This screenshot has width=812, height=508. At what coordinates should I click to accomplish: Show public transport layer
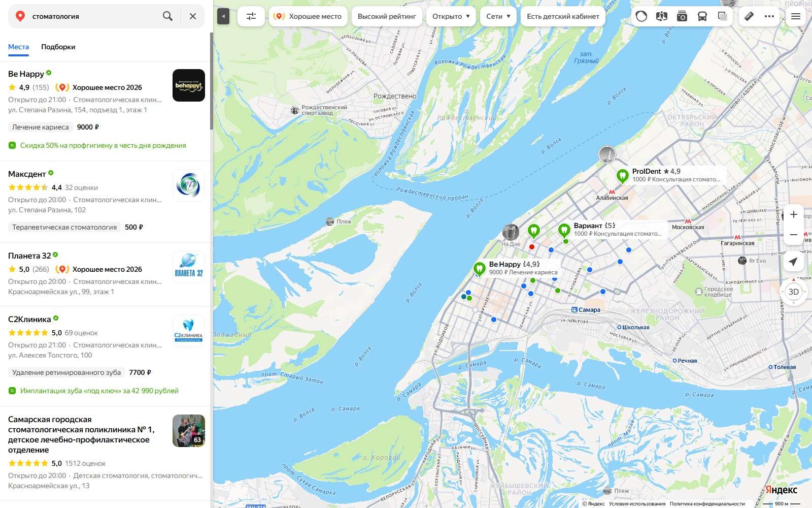pos(702,16)
